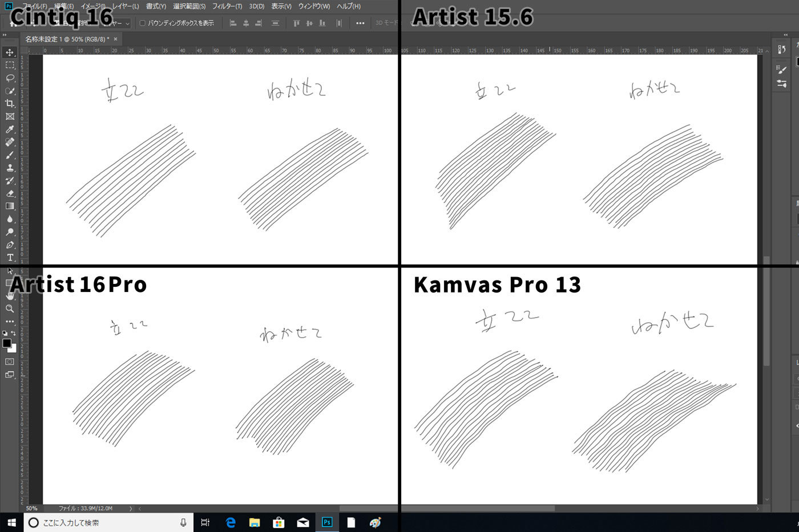Select the Eyedropper tool
799x532 pixels.
[10, 129]
